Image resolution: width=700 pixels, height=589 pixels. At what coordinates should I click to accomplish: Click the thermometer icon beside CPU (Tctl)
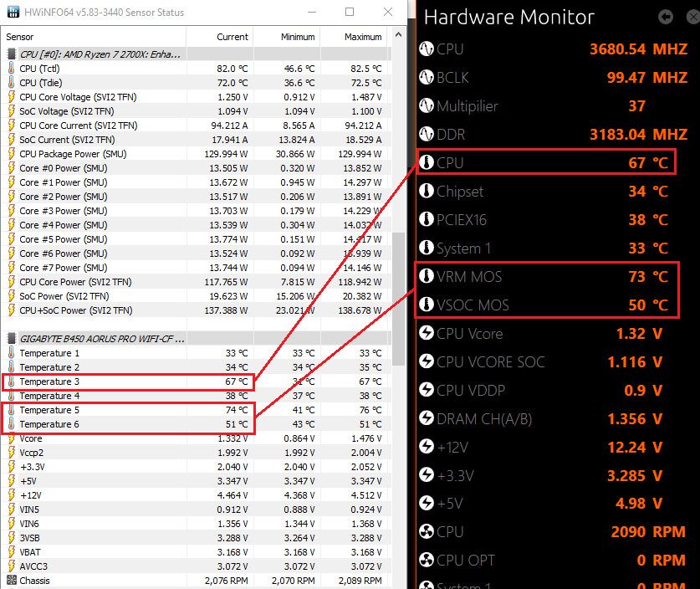[x=11, y=69]
